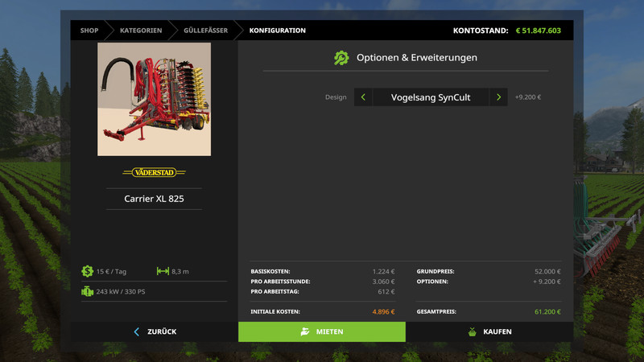Go to SHOP in the breadcrumb
Viewport: 644px width, 362px height.
(89, 31)
